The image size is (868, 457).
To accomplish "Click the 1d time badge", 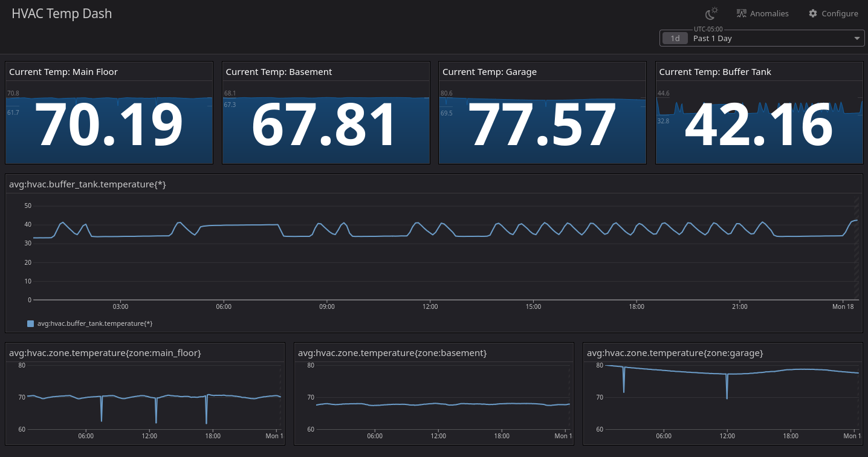I will tap(675, 39).
